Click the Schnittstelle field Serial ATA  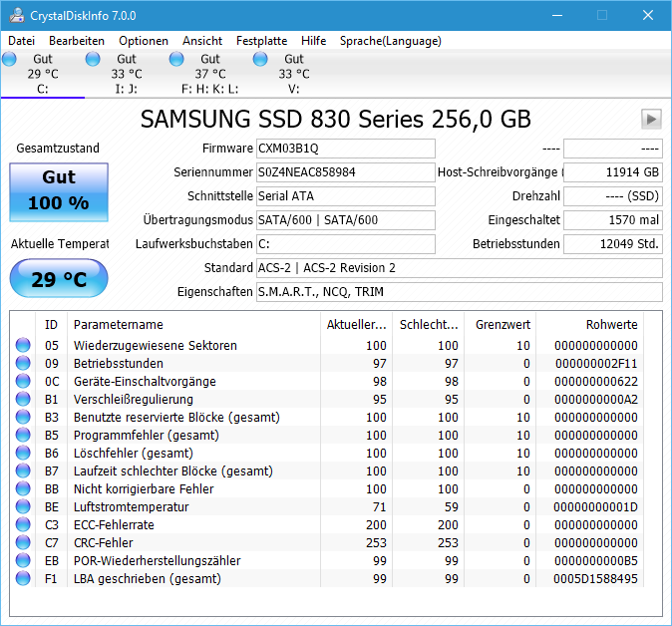[346, 196]
